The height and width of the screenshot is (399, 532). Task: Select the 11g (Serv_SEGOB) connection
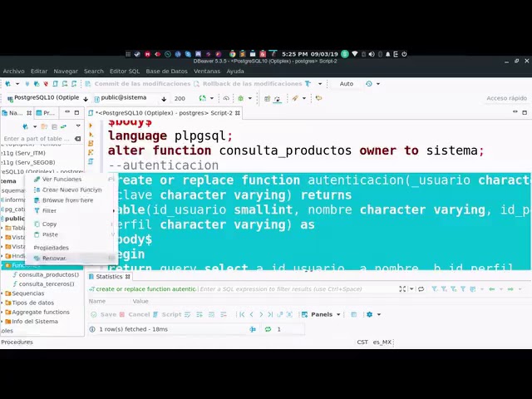coord(28,163)
